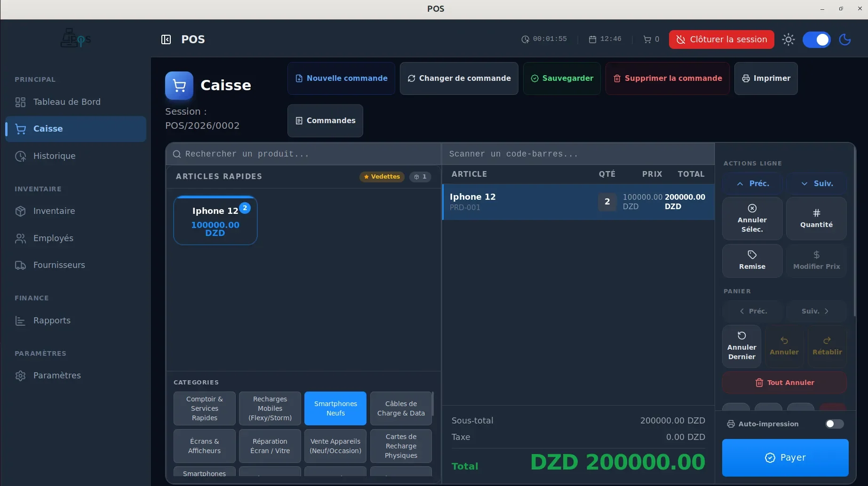Click the moon dark-mode icon

tap(845, 39)
